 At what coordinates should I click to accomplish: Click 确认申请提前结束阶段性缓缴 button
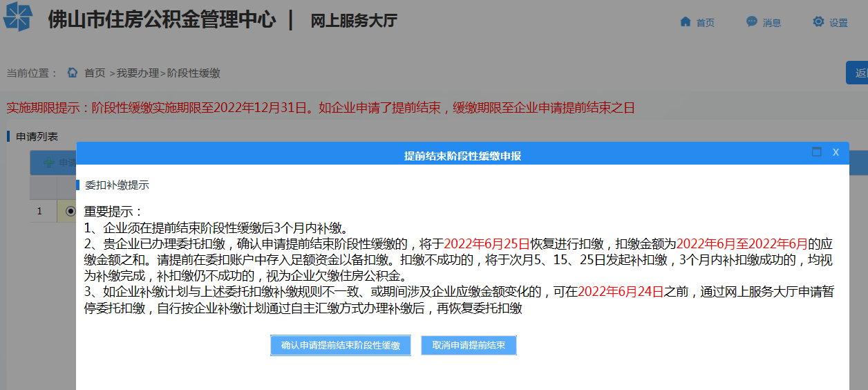[341, 345]
